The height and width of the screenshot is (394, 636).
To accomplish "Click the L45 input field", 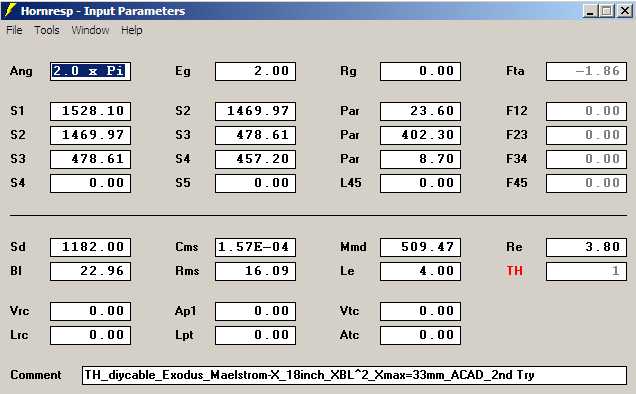I will point(420,183).
